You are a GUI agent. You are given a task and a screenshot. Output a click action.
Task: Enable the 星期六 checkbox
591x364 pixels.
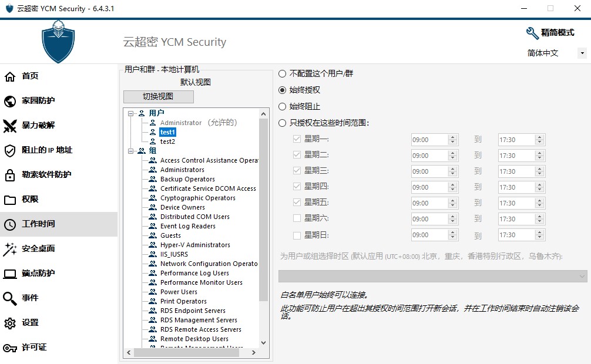click(297, 218)
